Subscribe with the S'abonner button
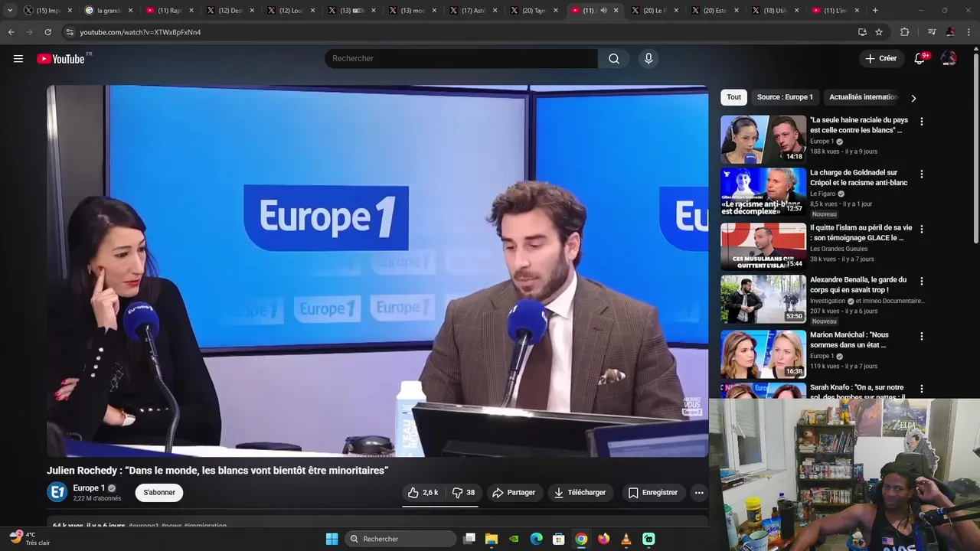The image size is (980, 551). [159, 493]
